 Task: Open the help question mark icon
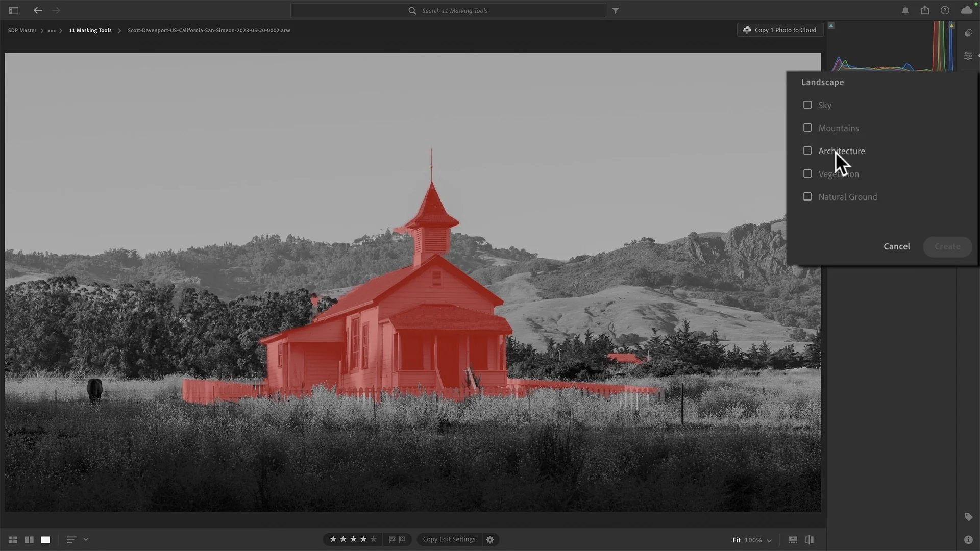(945, 10)
